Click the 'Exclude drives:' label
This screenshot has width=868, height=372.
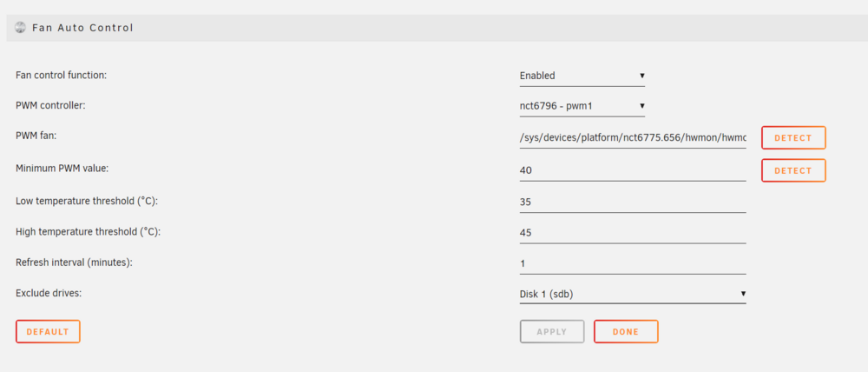click(x=49, y=293)
